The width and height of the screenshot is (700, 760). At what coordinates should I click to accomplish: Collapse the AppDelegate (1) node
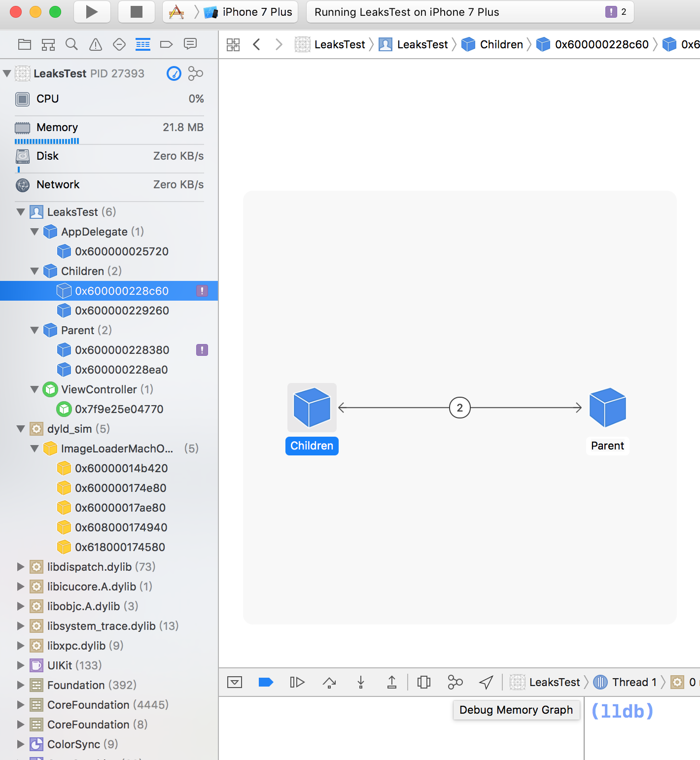35,232
